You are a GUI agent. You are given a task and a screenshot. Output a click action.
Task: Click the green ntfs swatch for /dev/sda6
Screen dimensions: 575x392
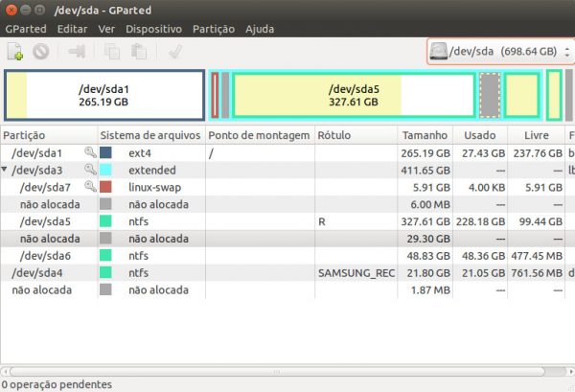pyautogui.click(x=105, y=255)
